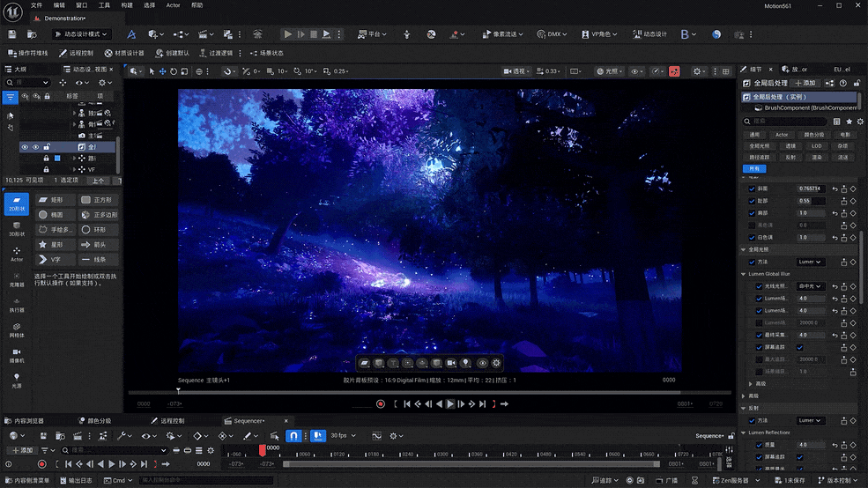The height and width of the screenshot is (488, 868).
Task: Click the Sequencer save icon
Action: coord(43,436)
